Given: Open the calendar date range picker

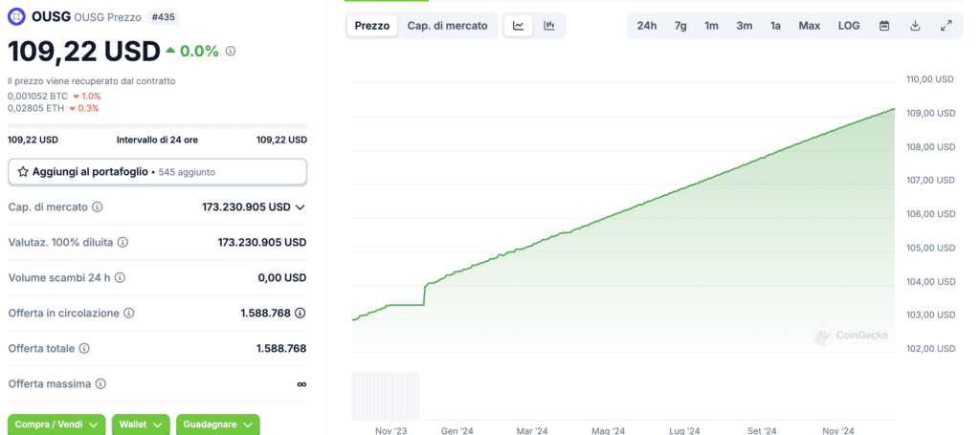Looking at the screenshot, I should click(x=884, y=26).
